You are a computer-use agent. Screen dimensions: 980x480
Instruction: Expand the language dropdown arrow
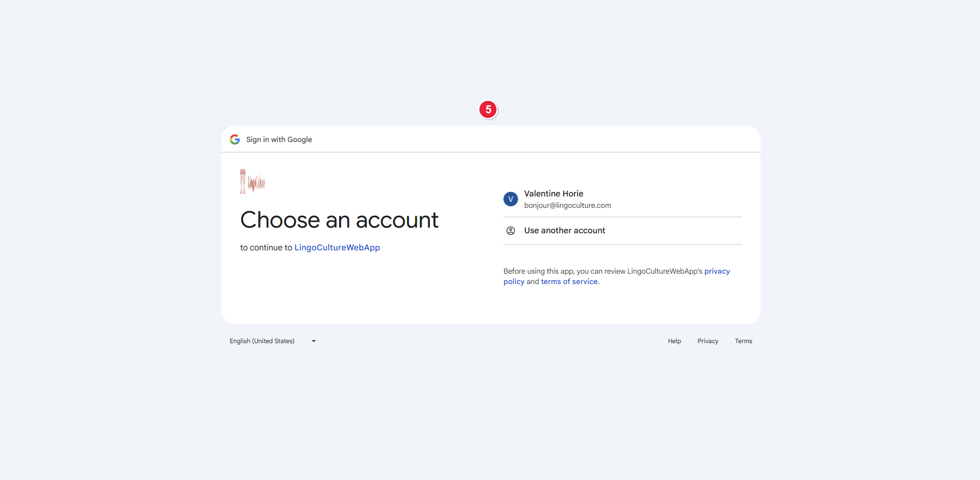click(x=314, y=341)
